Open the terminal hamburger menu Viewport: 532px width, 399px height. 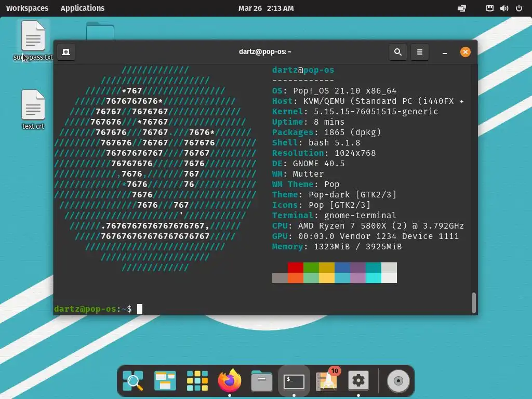(x=420, y=52)
